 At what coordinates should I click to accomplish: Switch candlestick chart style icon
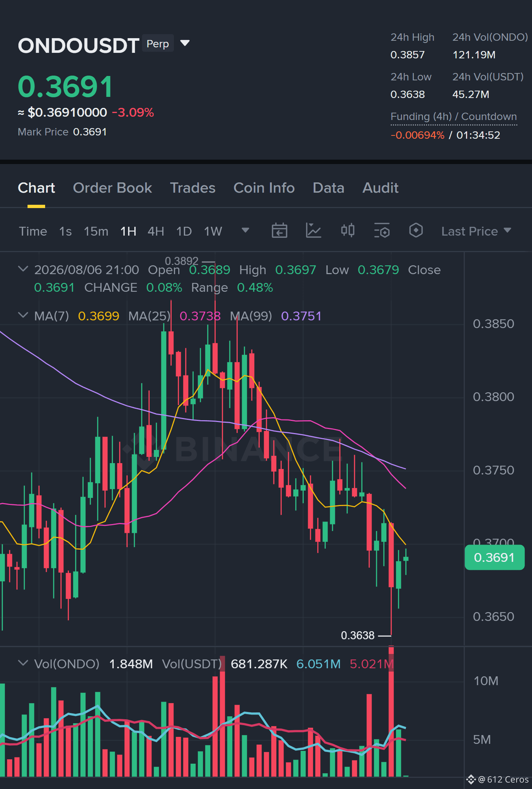(x=347, y=231)
